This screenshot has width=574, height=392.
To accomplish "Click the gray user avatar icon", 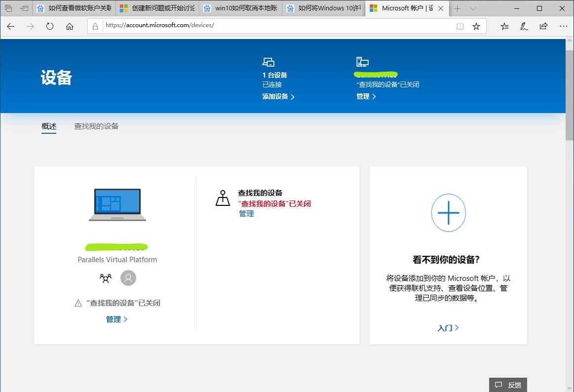I will (x=128, y=278).
